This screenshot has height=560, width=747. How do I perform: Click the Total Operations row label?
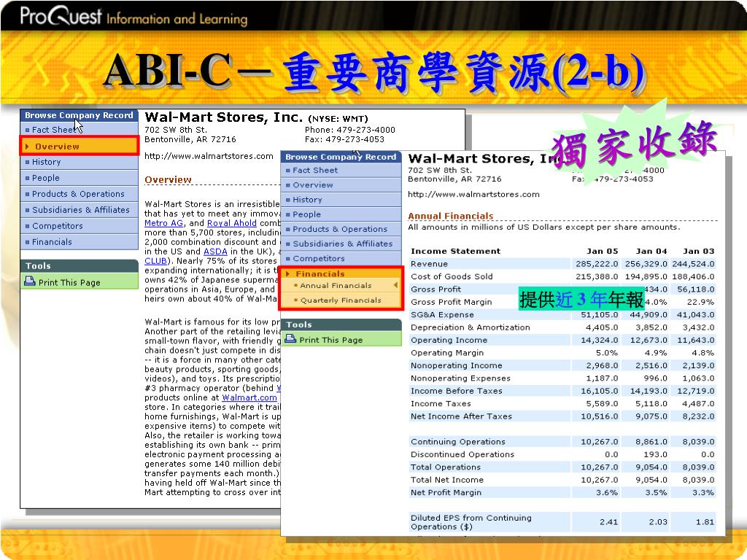pos(446,467)
